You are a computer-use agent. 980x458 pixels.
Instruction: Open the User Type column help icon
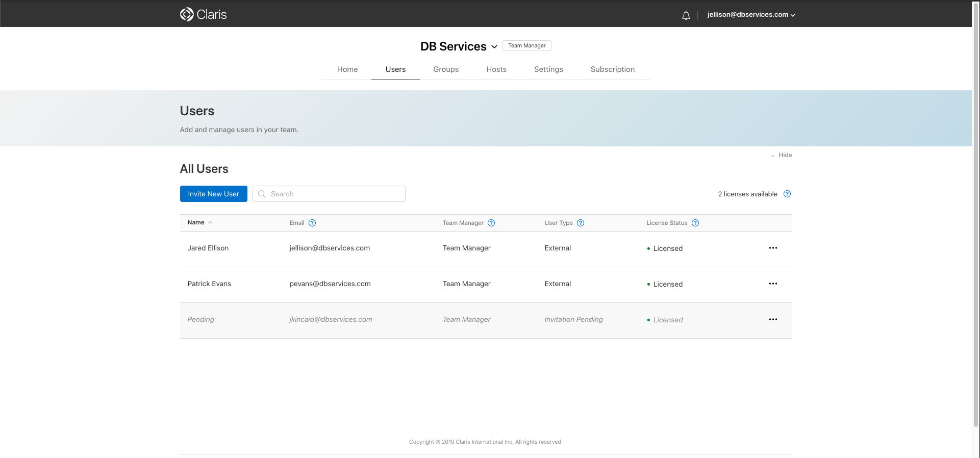tap(581, 223)
